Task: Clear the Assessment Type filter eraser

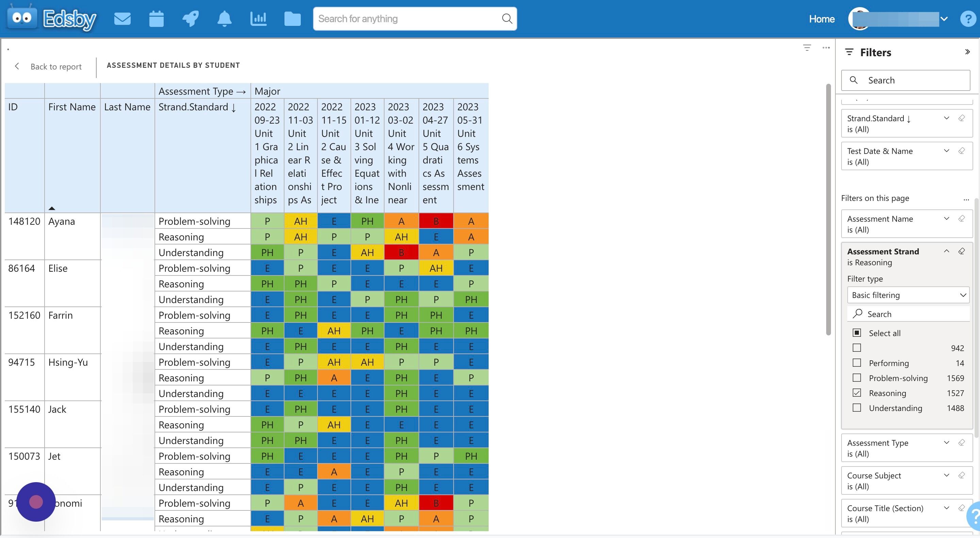Action: (x=961, y=443)
